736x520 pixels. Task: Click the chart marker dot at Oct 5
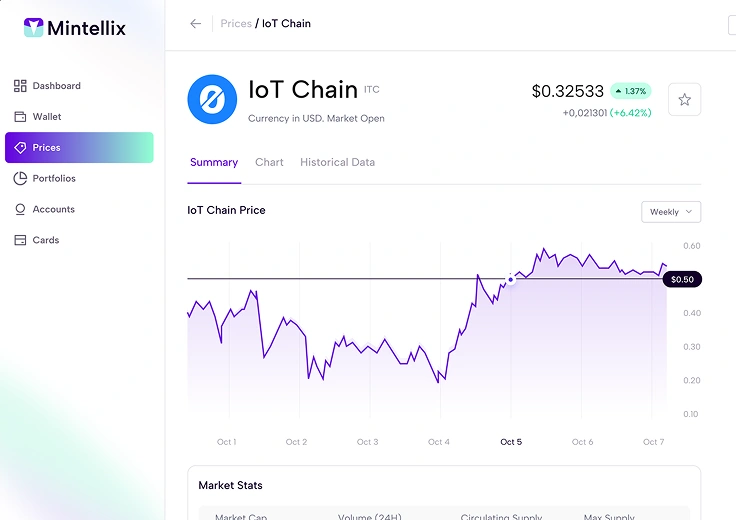pos(510,279)
